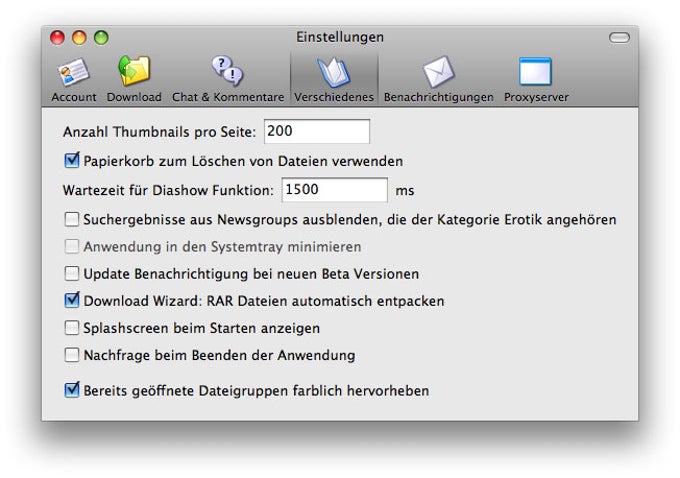Click the 'ms' unit label
Viewport: 680px width, 478px height.
pyautogui.click(x=405, y=191)
